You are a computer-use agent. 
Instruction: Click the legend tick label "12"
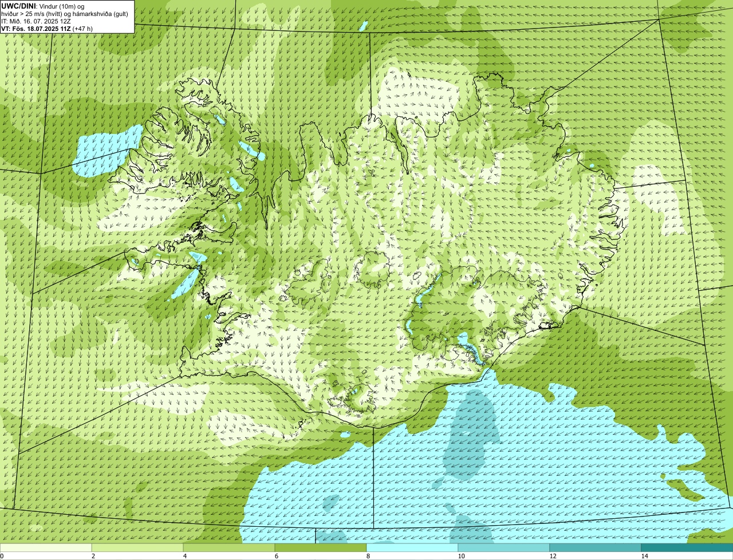(x=553, y=556)
